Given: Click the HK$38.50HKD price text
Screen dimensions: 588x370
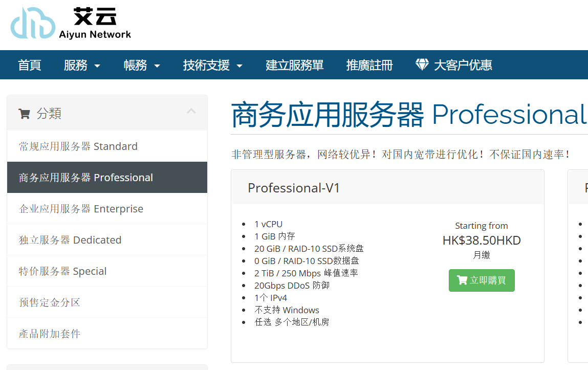Looking at the screenshot, I should [482, 241].
